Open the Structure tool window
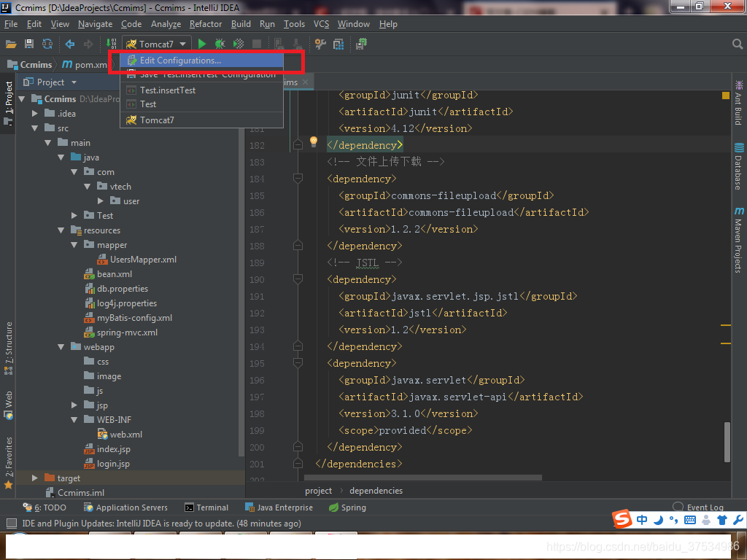Viewport: 747px width, 560px height. (x=8, y=348)
